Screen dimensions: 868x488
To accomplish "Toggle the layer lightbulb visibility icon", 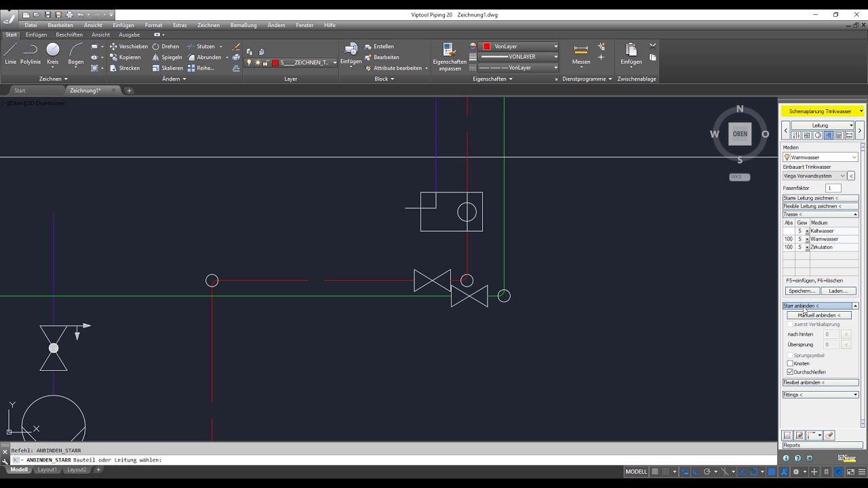I will coord(249,63).
